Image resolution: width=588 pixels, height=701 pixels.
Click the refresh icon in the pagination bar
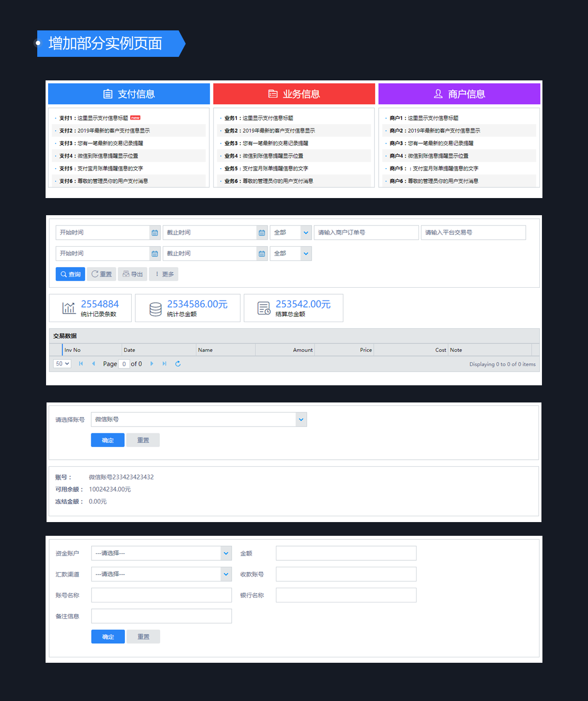click(x=178, y=364)
